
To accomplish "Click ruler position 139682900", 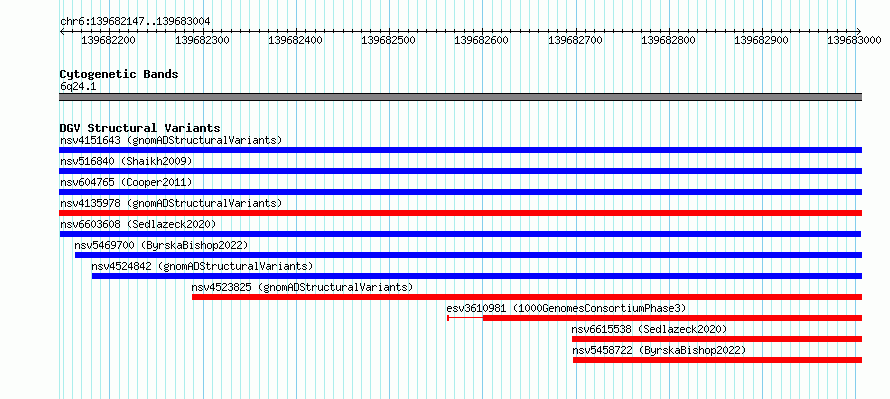I will click(761, 40).
